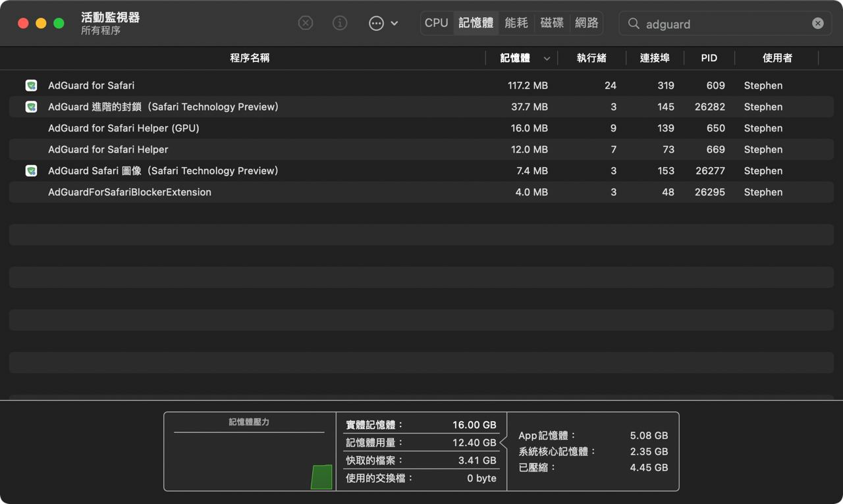This screenshot has width=843, height=504.
Task: Select the 12.0 MB AdGuard for Safari Helper row
Action: (421, 149)
